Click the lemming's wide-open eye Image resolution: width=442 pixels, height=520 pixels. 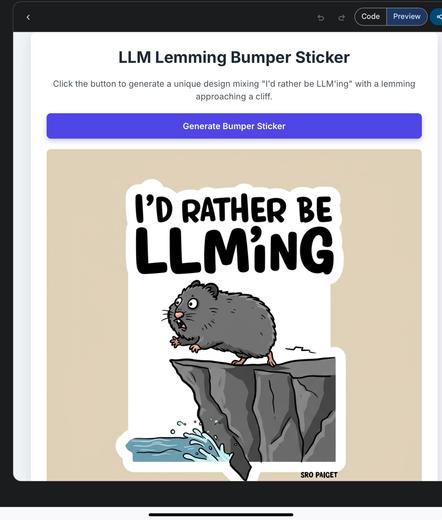(192, 303)
